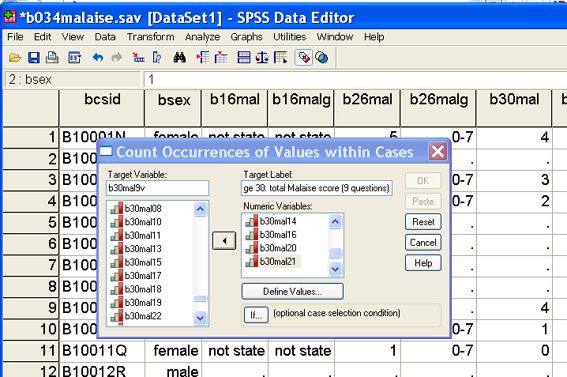Viewport: 567px width, 377px height.
Task: Open the Variables info icon with question mark
Action: 157,57
